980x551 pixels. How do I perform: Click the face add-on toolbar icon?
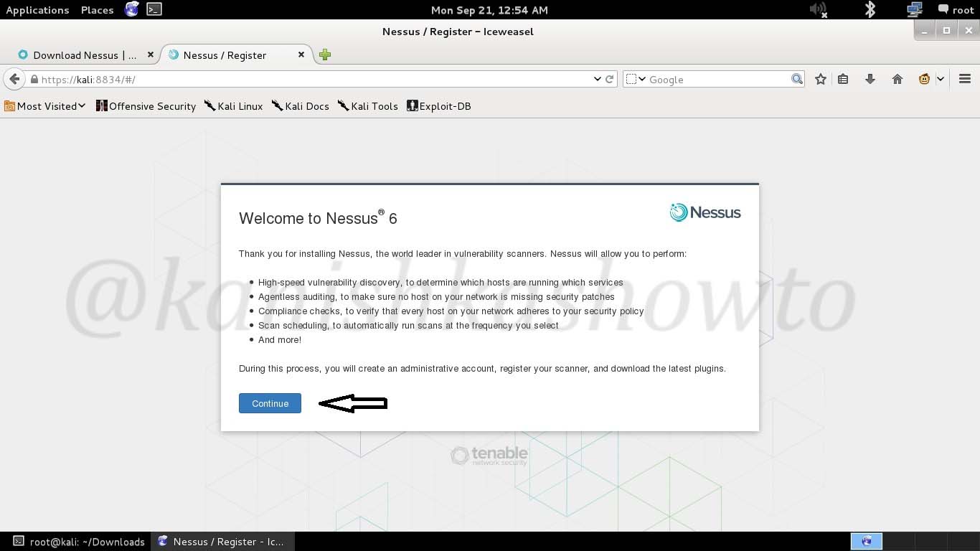(x=924, y=79)
